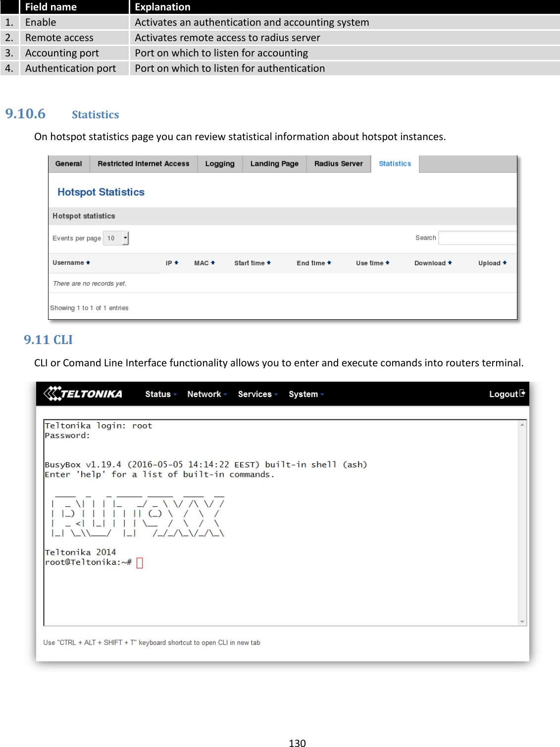Sort hotspot records by IP

tap(172, 263)
